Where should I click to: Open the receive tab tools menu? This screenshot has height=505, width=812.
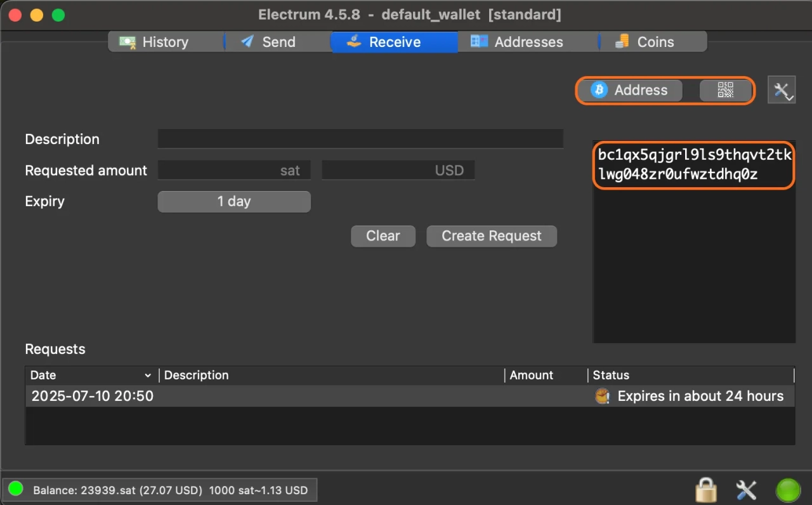781,90
